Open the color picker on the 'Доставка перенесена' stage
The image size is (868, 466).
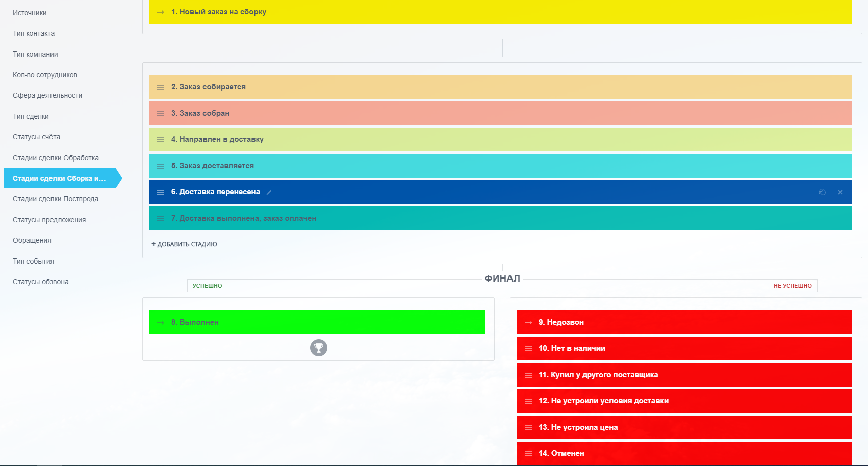(x=822, y=192)
